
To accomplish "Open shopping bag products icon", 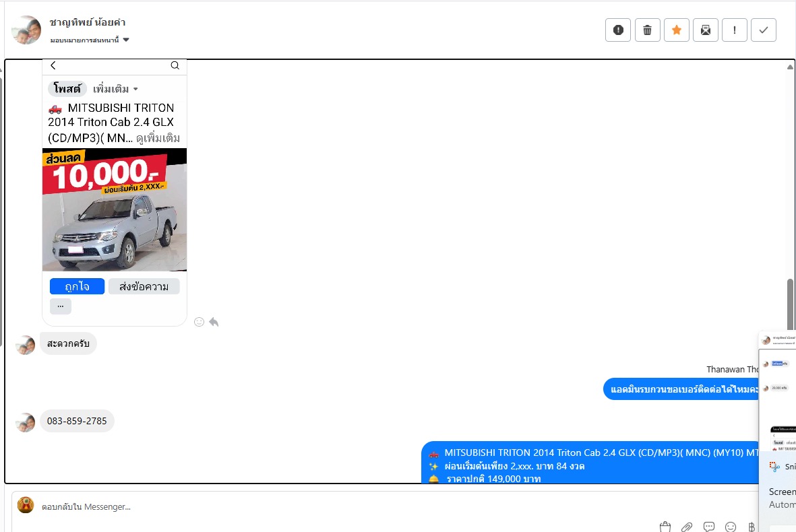I will point(665,527).
